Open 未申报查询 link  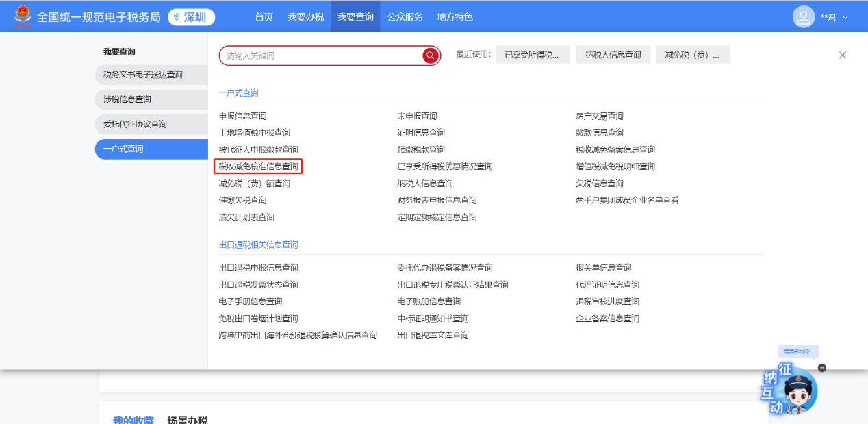417,116
